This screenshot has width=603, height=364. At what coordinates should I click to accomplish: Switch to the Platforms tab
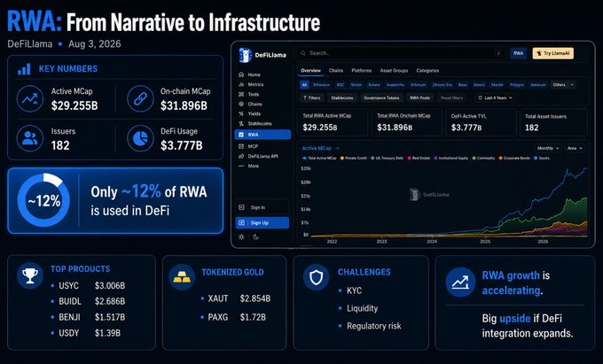tap(362, 71)
